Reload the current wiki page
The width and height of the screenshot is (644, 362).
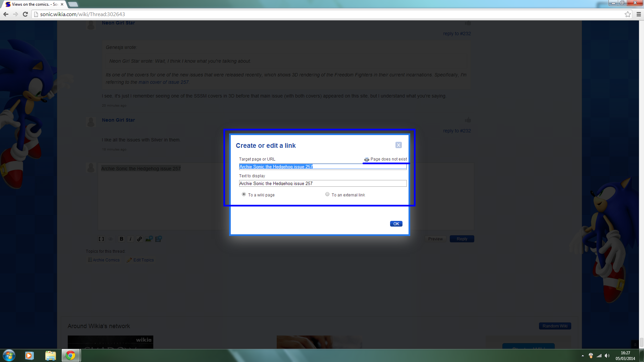25,14
